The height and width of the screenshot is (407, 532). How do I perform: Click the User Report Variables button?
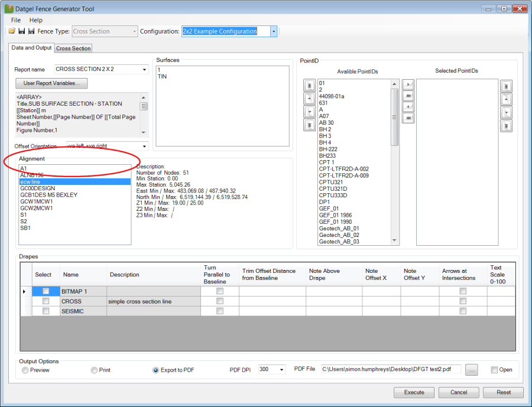(x=52, y=83)
